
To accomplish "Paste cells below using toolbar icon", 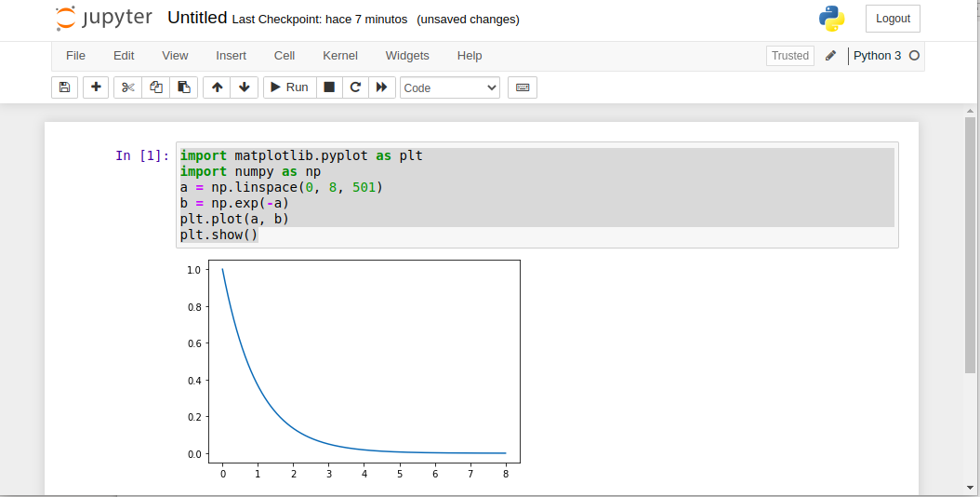I will pos(184,87).
